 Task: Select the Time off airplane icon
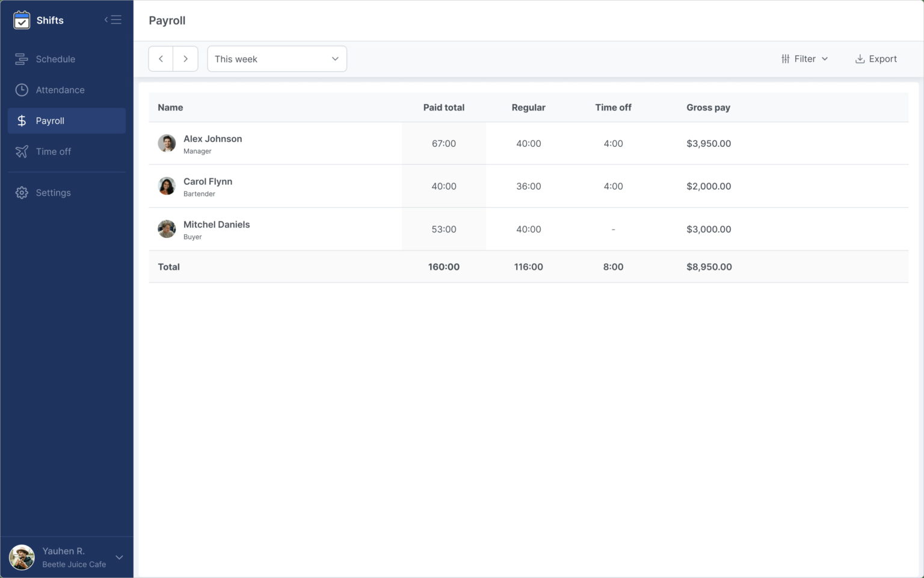click(22, 151)
